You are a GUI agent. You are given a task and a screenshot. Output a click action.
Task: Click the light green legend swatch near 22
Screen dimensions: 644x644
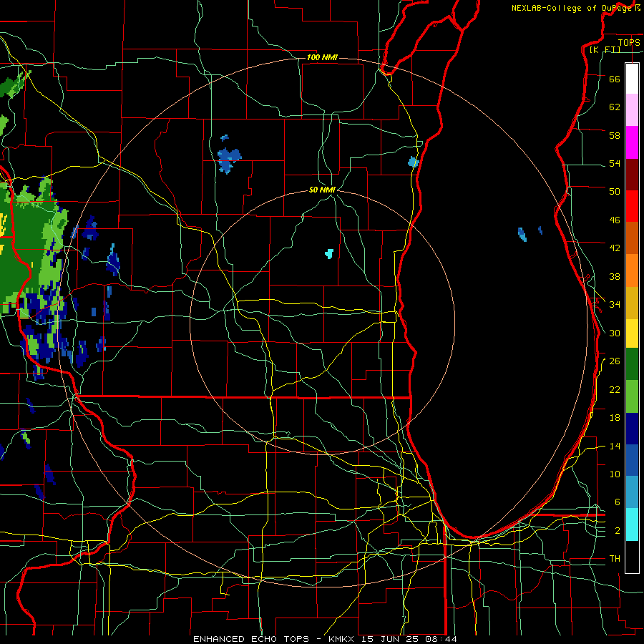click(632, 396)
